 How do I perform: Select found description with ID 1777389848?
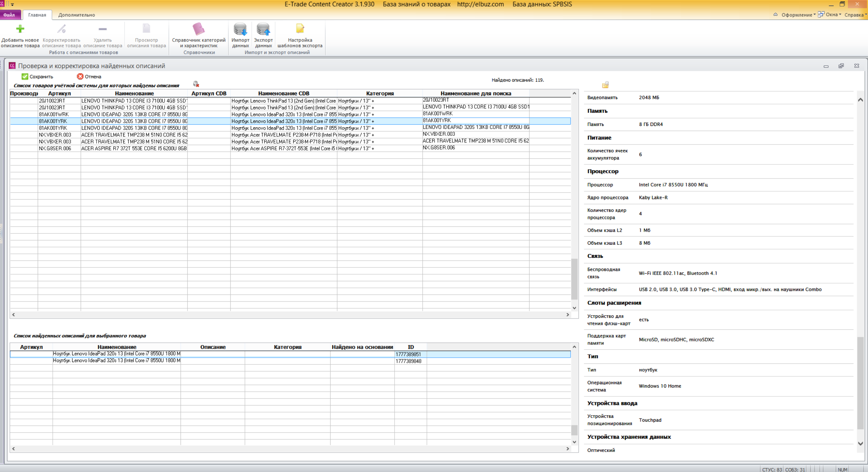pyautogui.click(x=290, y=361)
